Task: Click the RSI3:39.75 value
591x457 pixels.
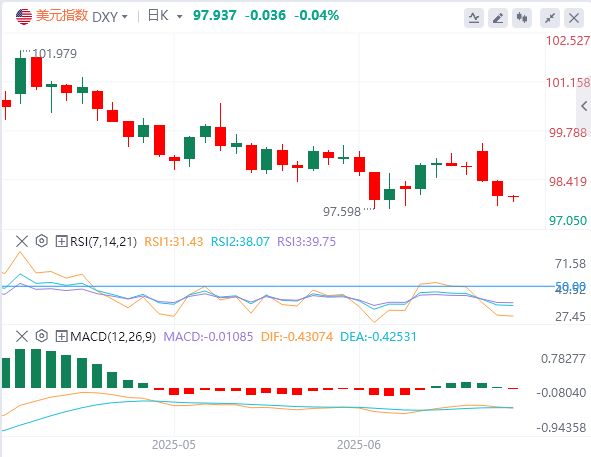Action: (x=306, y=241)
